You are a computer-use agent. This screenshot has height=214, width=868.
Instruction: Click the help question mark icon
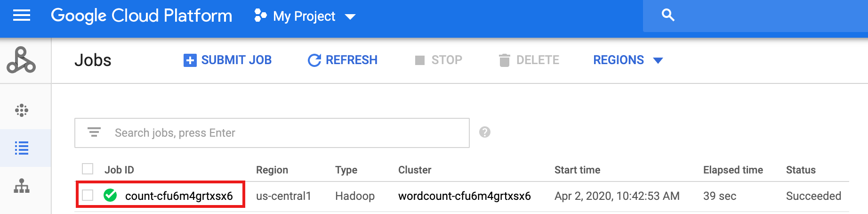coord(485,132)
